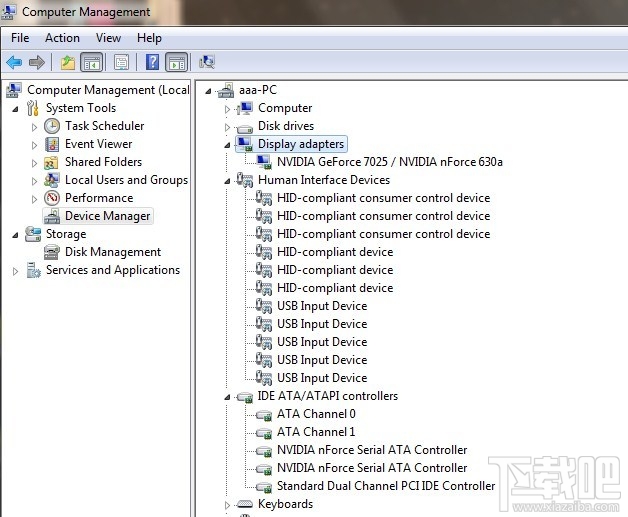This screenshot has width=628, height=517.
Task: Click the Shared Folders icon
Action: (x=52, y=162)
